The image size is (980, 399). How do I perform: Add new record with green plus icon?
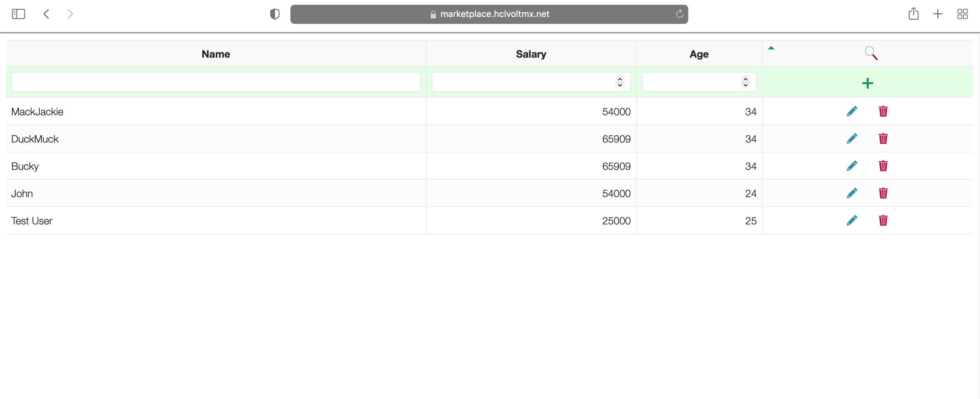pyautogui.click(x=867, y=83)
